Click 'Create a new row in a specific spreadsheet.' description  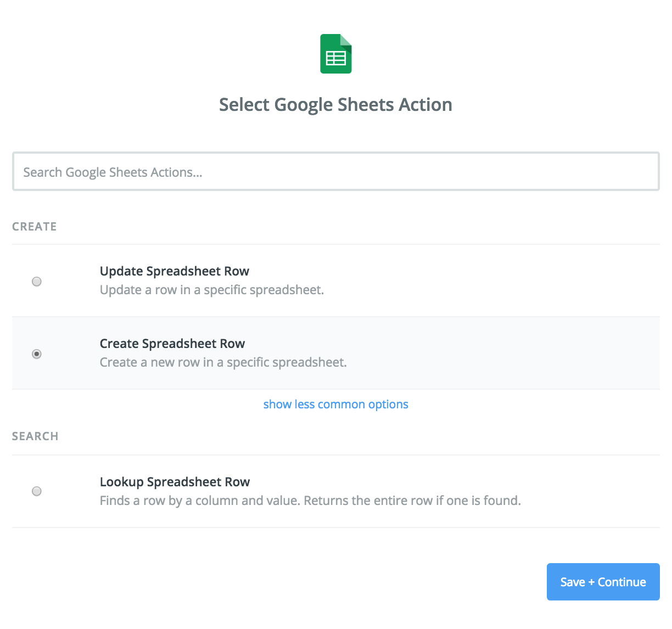click(223, 362)
